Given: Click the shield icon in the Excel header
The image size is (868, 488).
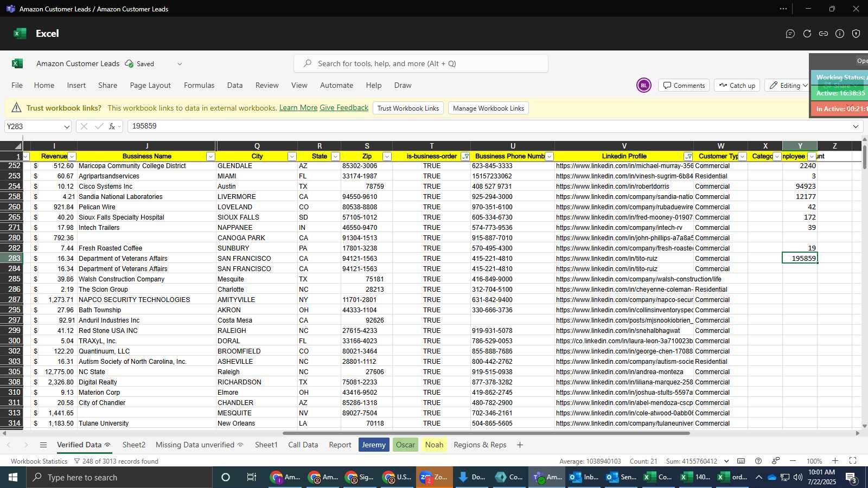Looking at the screenshot, I should tap(856, 34).
